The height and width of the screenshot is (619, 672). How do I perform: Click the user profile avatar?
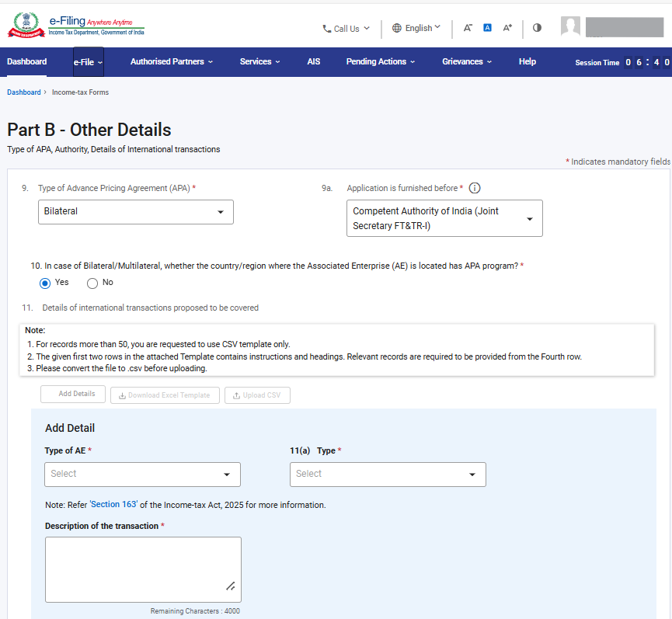pyautogui.click(x=570, y=26)
